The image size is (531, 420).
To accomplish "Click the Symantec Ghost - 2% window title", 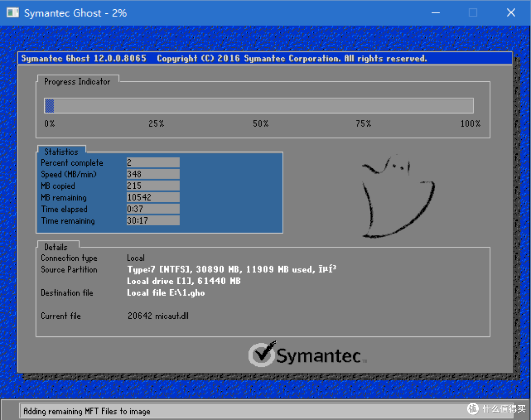I will coord(76,13).
